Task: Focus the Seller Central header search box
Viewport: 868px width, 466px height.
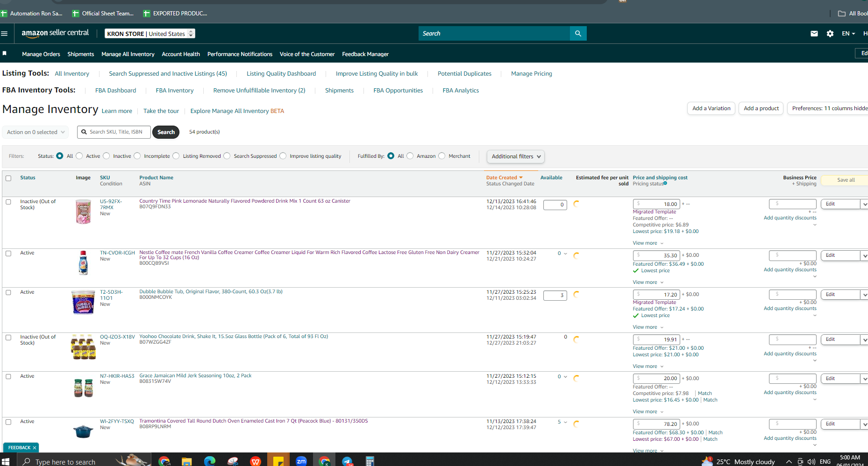Action: [x=494, y=34]
